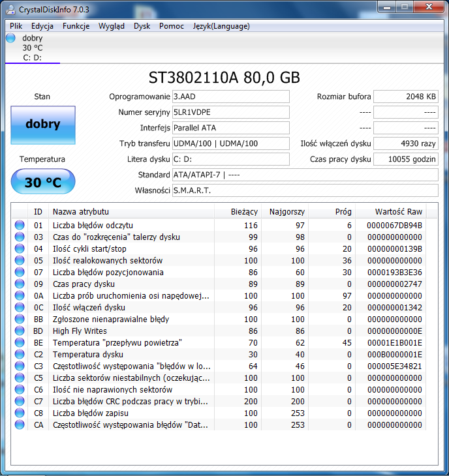Click status orb for attribute C7 CRC errors
The height and width of the screenshot is (476, 449).
coord(20,401)
